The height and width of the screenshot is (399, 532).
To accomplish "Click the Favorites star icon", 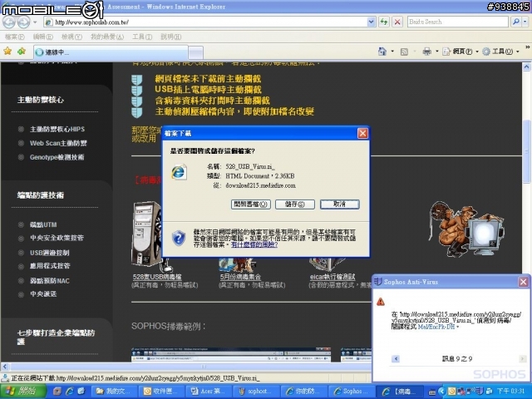I will point(7,52).
